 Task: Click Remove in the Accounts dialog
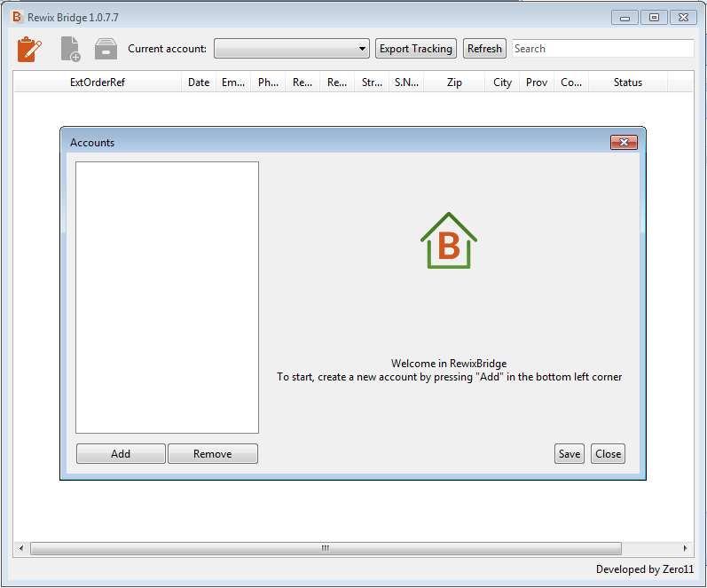[x=213, y=453]
